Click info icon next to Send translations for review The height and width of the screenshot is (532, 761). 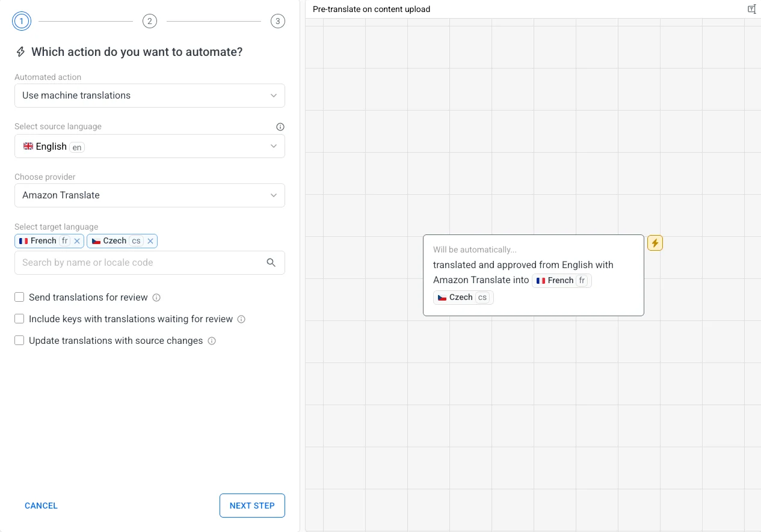[156, 298]
